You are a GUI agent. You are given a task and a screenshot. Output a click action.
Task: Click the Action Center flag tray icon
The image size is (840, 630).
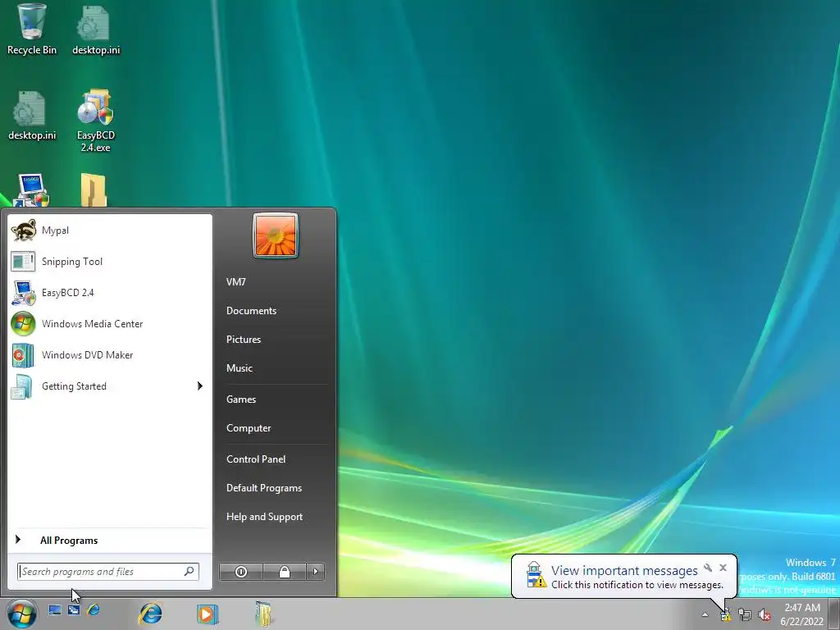coord(725,614)
